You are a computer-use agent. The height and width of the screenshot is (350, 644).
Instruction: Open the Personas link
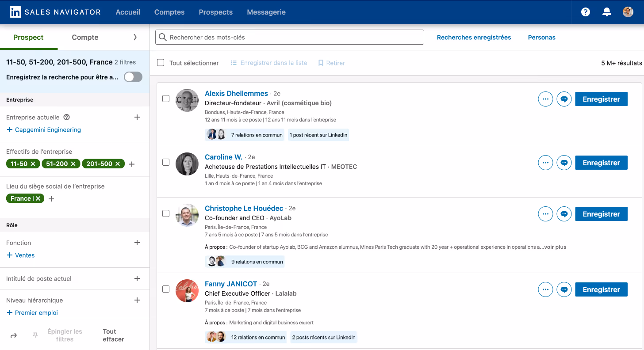[541, 38]
